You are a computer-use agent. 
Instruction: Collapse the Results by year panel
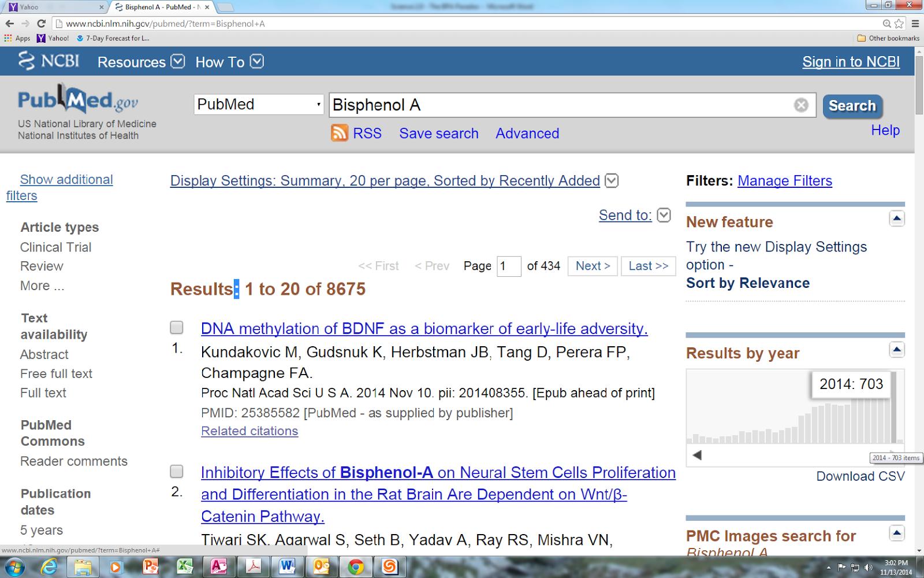(896, 350)
